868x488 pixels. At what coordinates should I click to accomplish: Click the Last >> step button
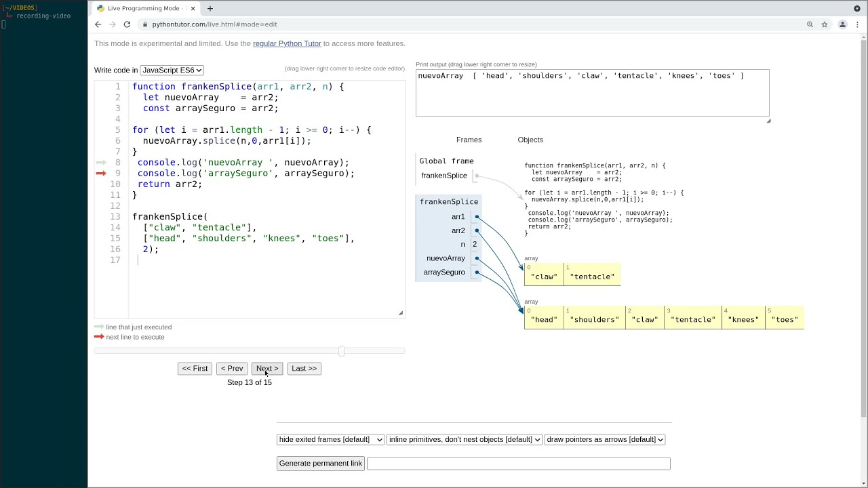coord(304,369)
